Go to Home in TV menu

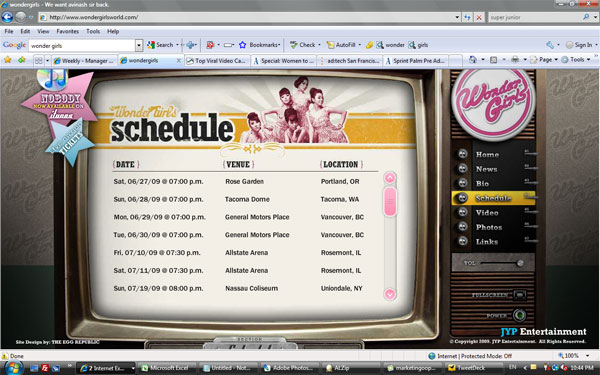[x=487, y=155]
